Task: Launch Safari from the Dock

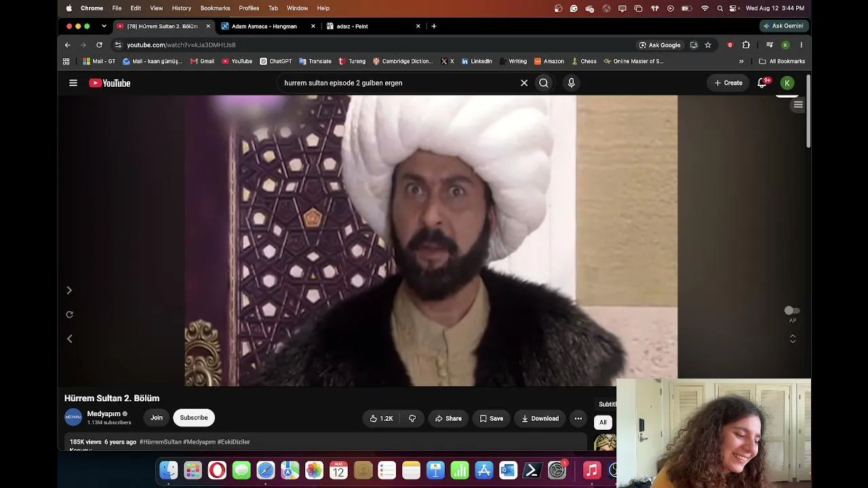Action: [x=266, y=470]
